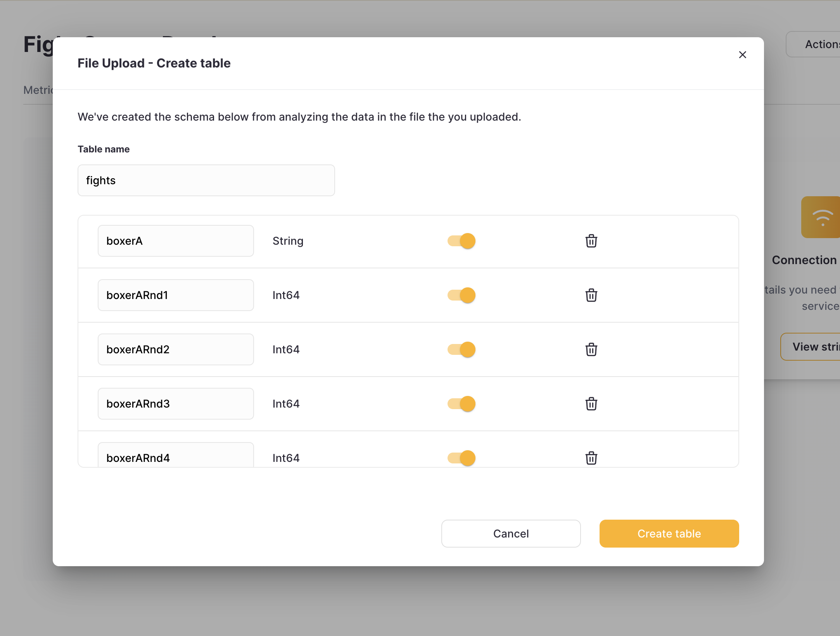
Task: Click 'File Upload - Create table' title
Action: (x=154, y=63)
